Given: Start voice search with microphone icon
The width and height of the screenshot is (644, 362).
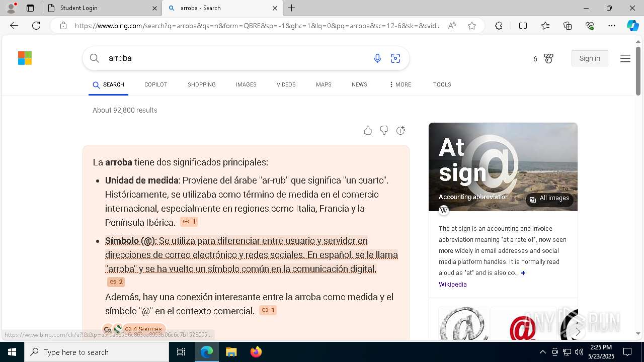Looking at the screenshot, I should (377, 58).
